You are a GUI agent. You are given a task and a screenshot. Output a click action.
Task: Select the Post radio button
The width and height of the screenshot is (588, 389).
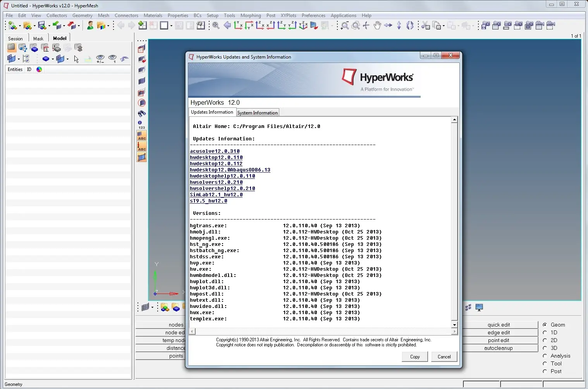545,371
